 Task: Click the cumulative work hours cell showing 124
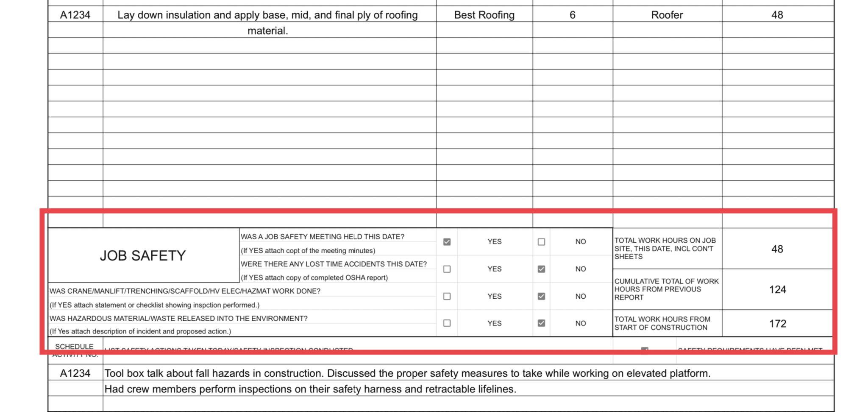tap(777, 289)
